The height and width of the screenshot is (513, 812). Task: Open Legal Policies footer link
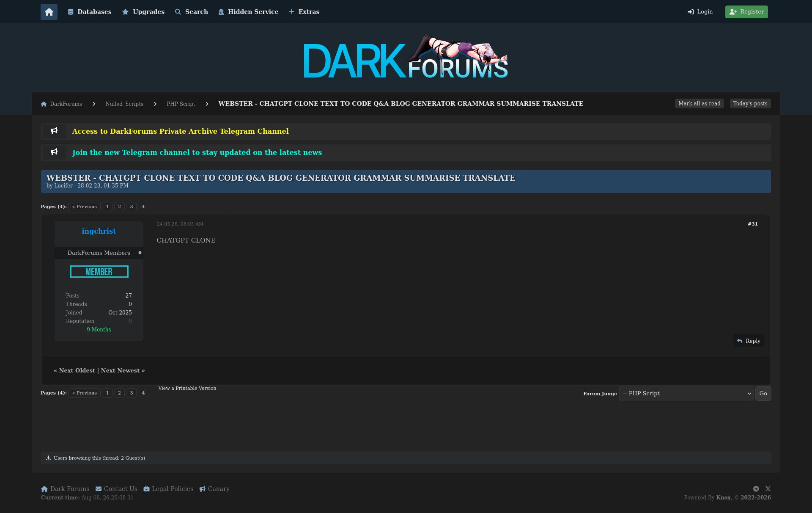[x=168, y=489]
